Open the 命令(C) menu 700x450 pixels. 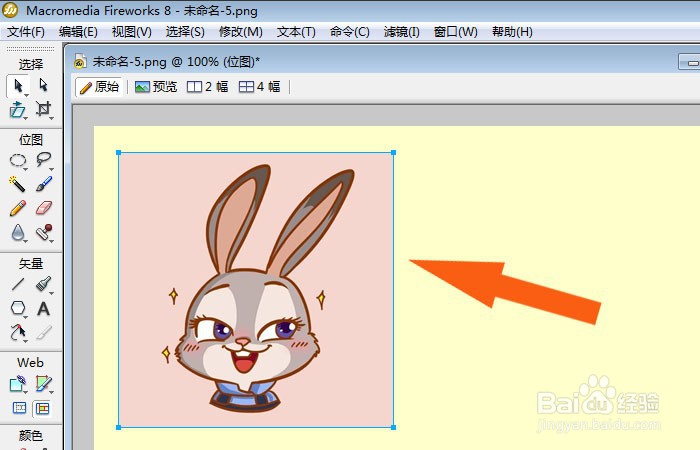[x=350, y=32]
